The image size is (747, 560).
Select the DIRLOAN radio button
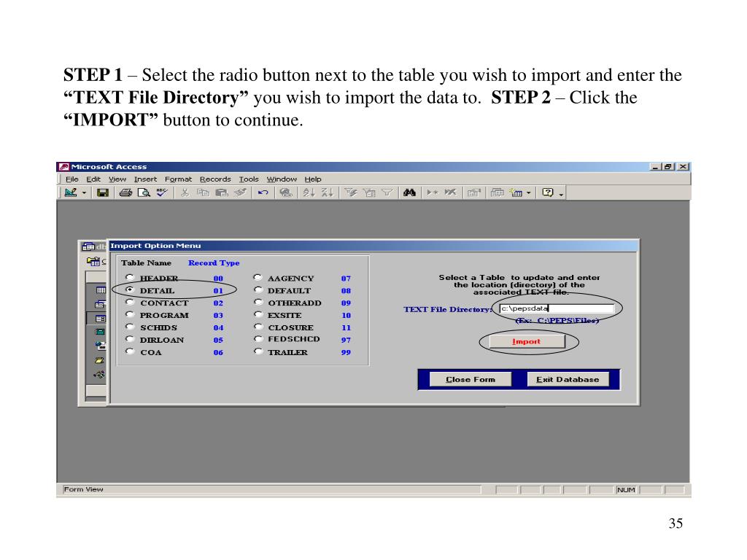[130, 339]
